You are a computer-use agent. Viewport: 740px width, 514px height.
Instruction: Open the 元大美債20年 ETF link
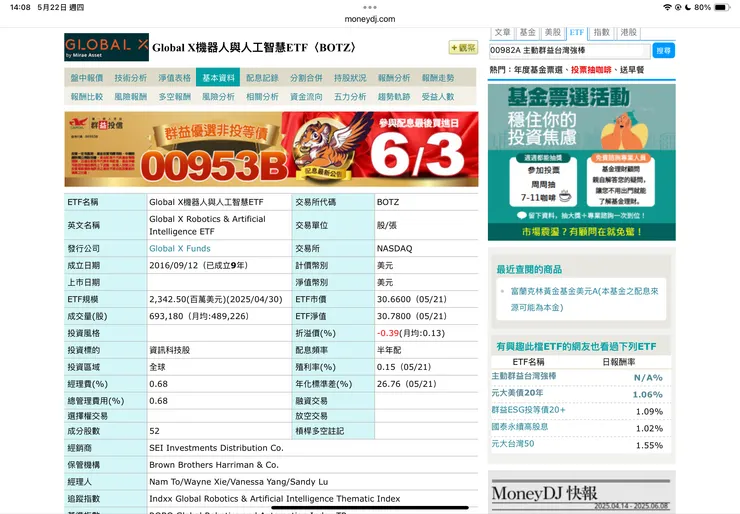(517, 393)
